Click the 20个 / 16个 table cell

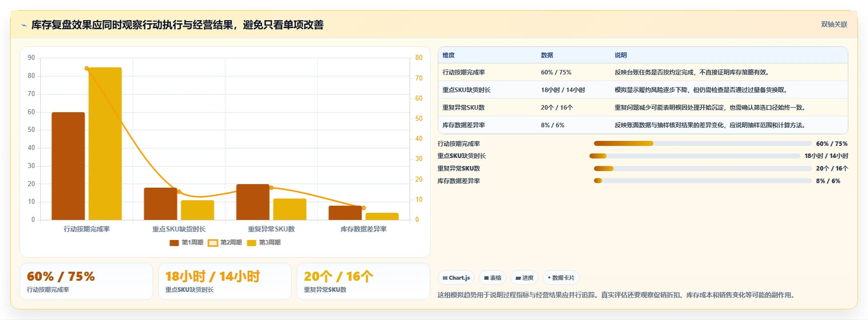pos(557,108)
